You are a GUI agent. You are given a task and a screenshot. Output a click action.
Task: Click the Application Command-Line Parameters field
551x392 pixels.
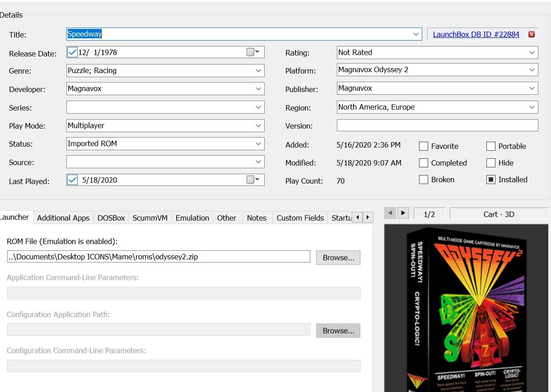coord(183,293)
